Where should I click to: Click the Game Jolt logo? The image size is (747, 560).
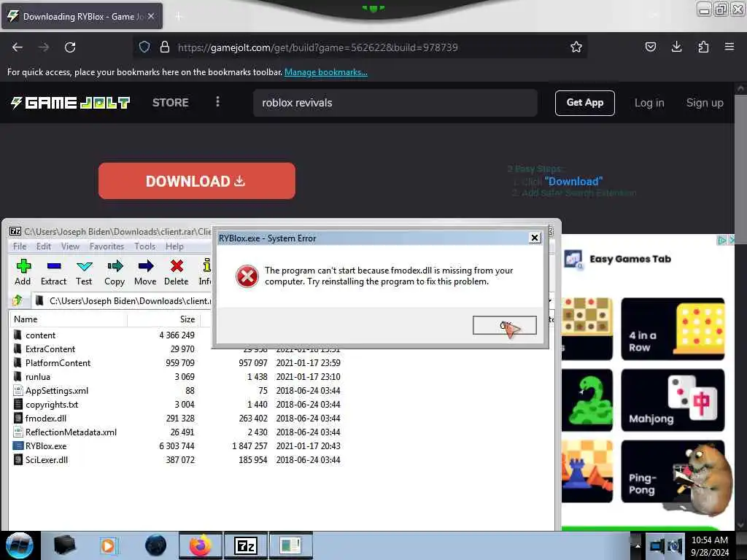point(70,103)
